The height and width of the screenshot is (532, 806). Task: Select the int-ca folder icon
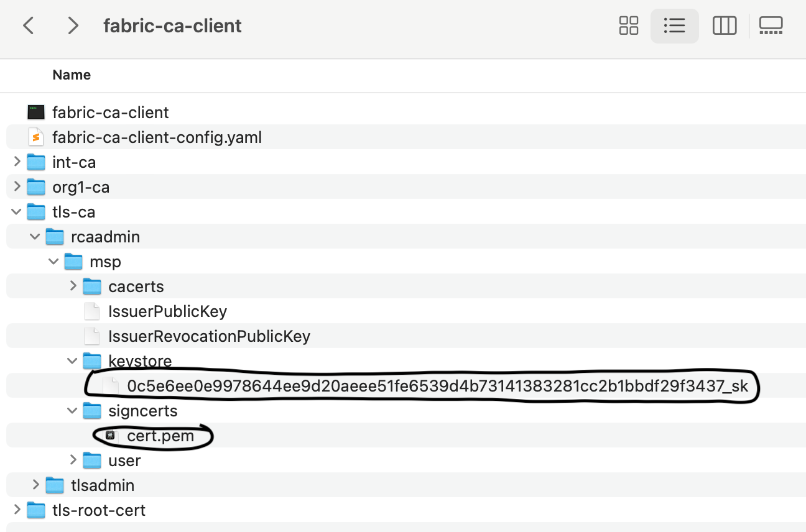[x=37, y=162]
